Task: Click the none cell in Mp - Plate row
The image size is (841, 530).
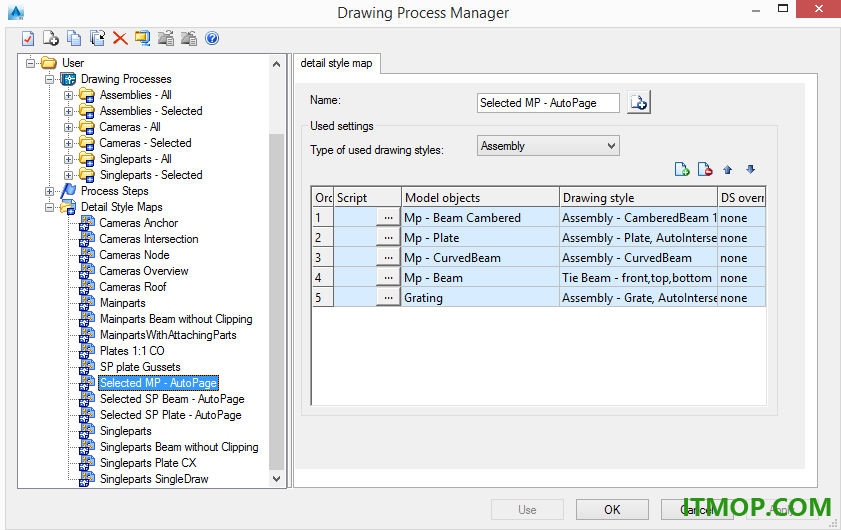Action: [x=742, y=238]
